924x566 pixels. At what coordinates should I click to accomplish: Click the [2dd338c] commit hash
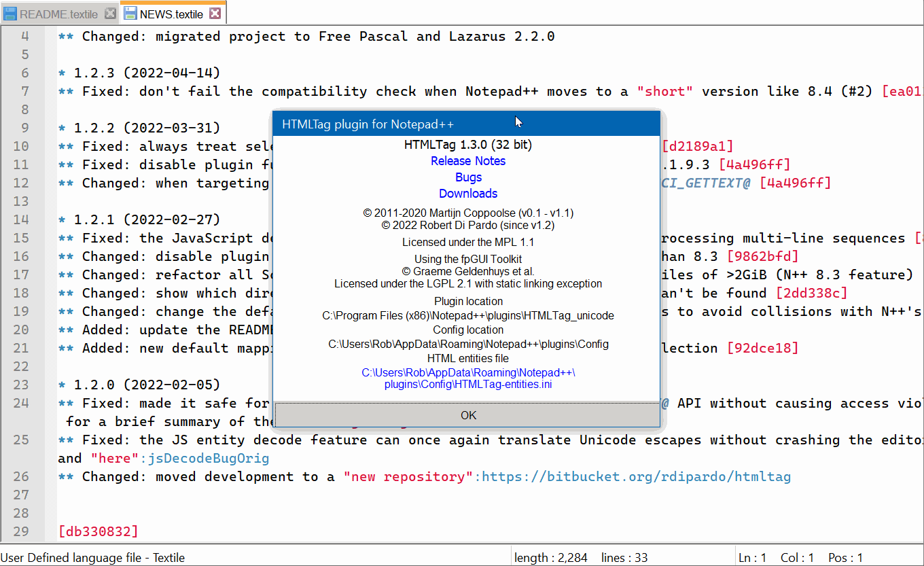click(x=811, y=293)
